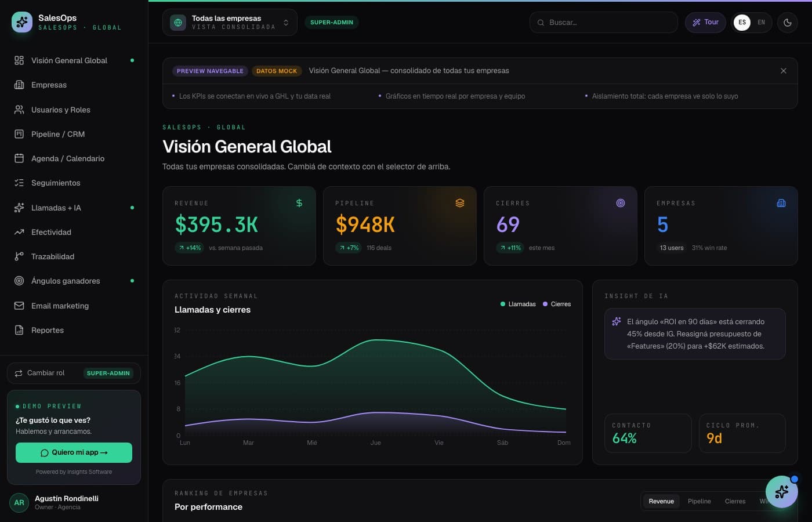The width and height of the screenshot is (812, 522).
Task: Click the PREVIEW NAVEGABLE badge
Action: [x=210, y=71]
